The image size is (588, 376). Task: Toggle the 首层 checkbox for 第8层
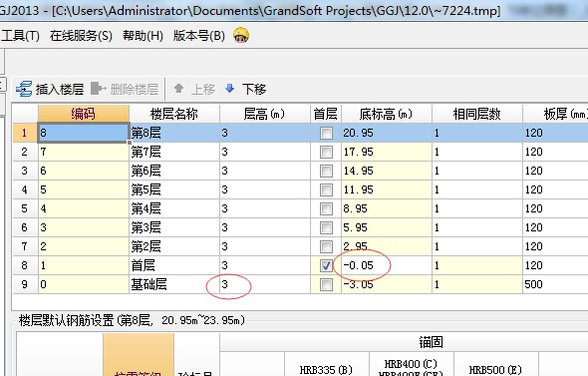[x=326, y=133]
